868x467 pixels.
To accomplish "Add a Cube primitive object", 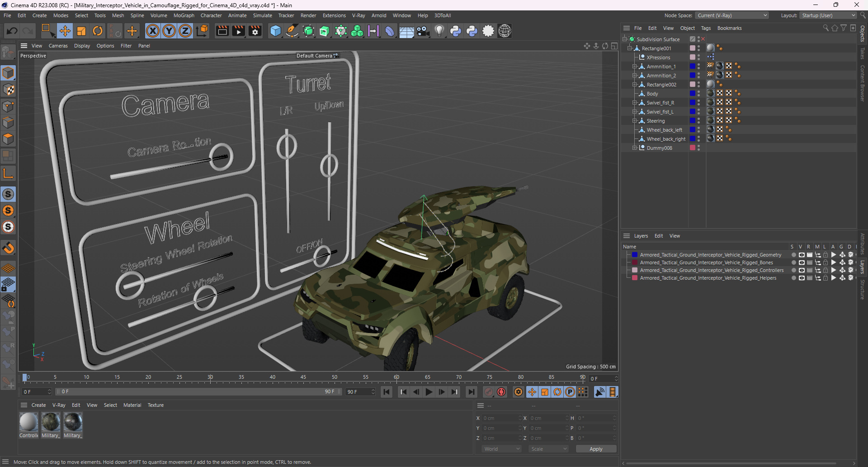I will tap(275, 31).
